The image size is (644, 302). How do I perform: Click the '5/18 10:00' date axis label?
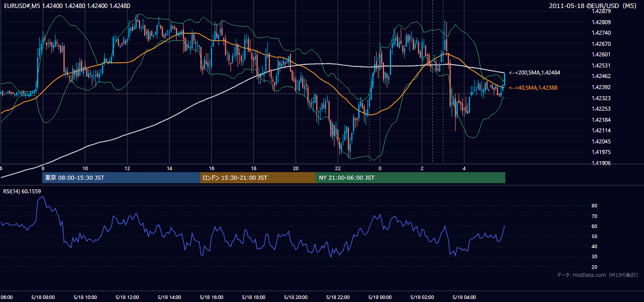(85, 297)
